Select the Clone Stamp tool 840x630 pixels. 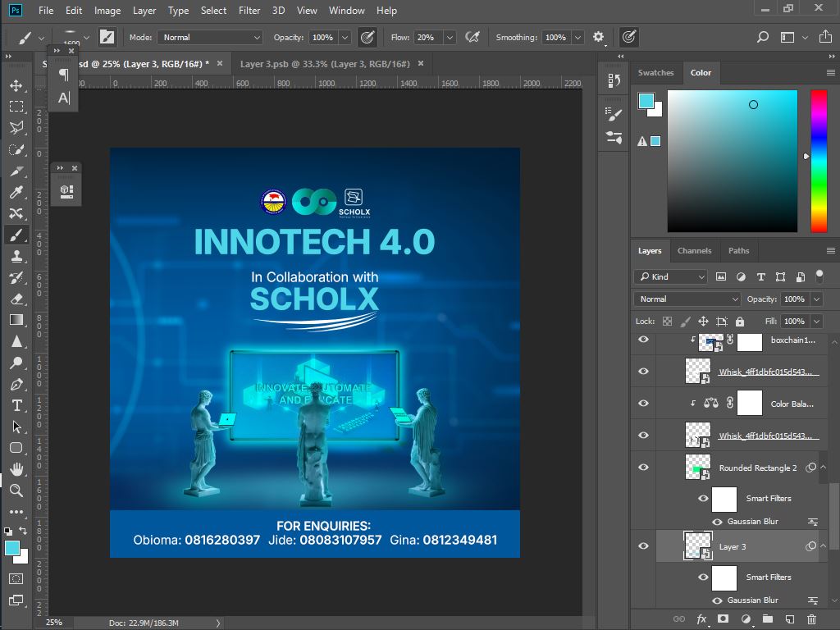[16, 256]
